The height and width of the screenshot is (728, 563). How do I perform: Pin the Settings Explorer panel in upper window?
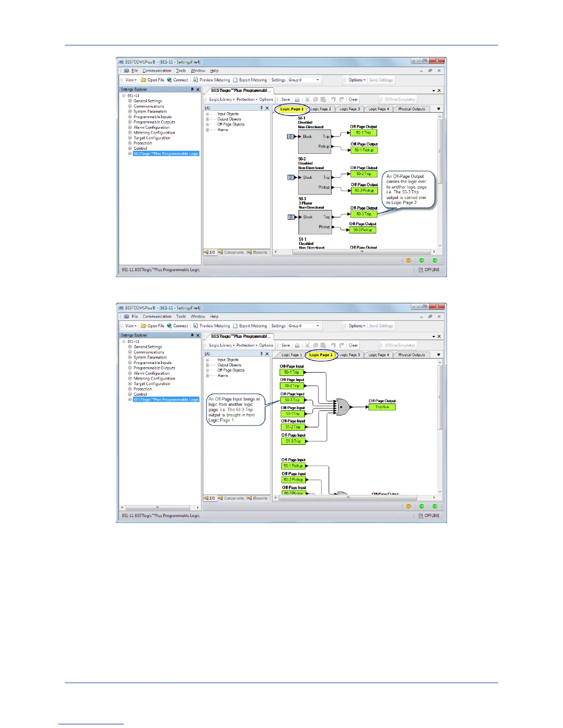click(x=192, y=90)
